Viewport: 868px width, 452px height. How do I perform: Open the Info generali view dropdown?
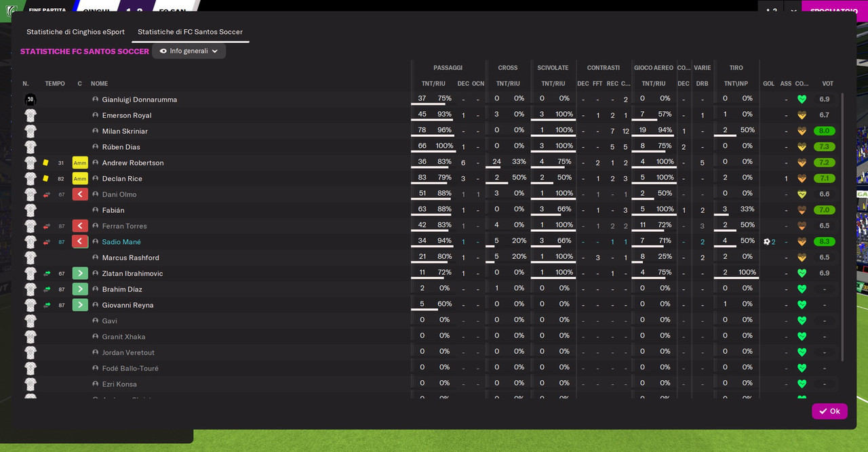(x=189, y=51)
